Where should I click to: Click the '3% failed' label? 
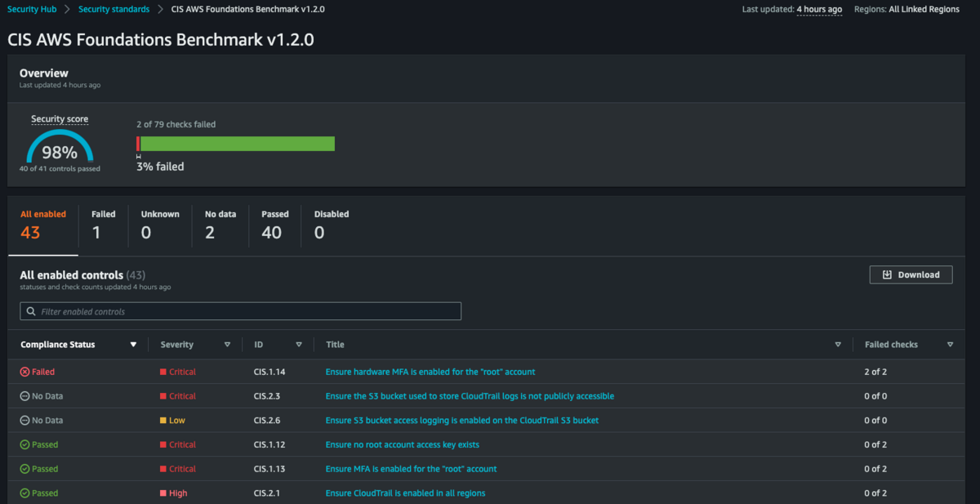[160, 167]
